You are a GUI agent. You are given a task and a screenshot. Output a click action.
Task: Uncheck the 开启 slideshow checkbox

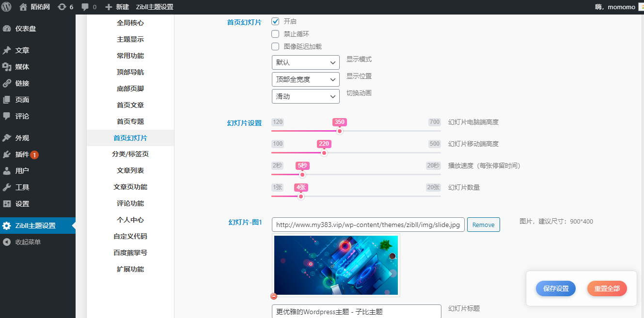tap(275, 21)
